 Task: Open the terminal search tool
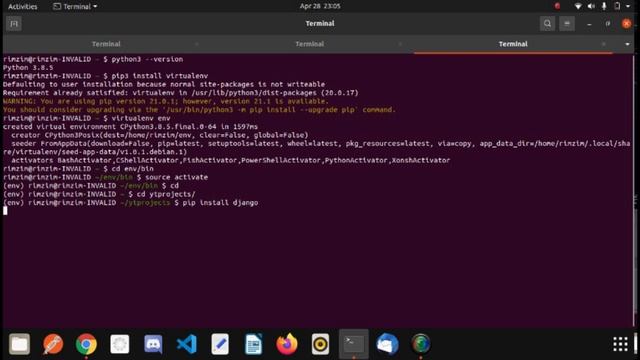click(547, 24)
